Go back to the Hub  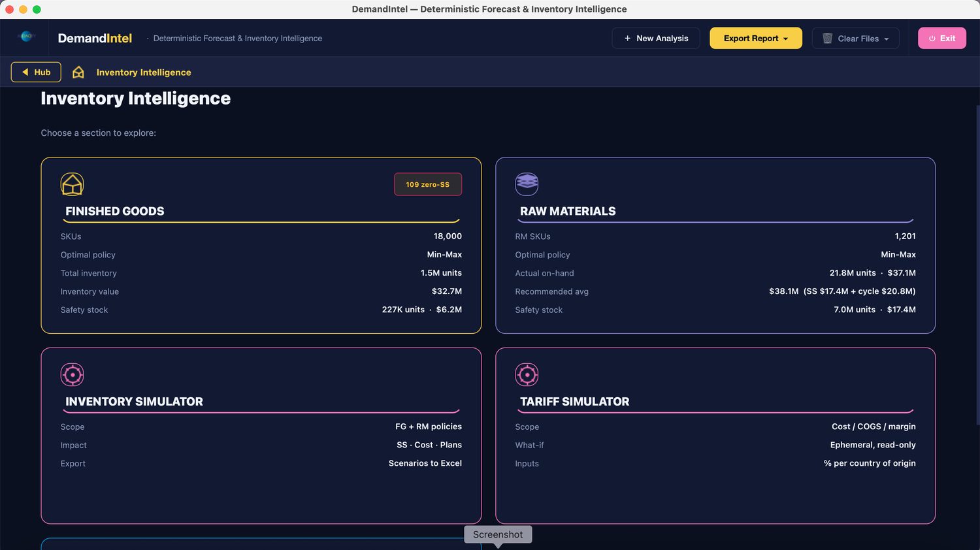pos(36,72)
